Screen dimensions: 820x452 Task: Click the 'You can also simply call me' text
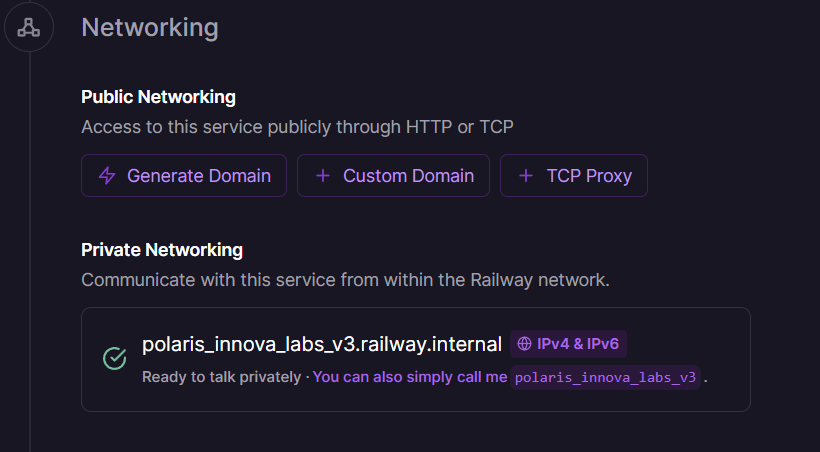[x=410, y=377]
